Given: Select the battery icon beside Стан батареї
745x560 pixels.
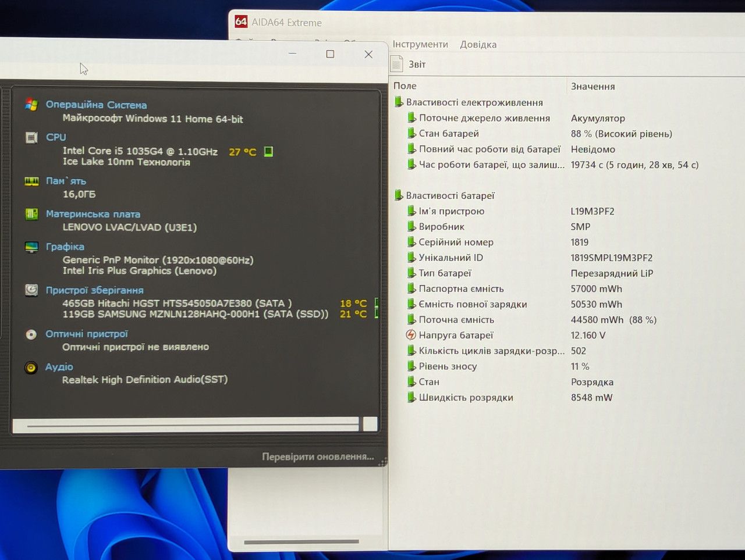Looking at the screenshot, I should (411, 133).
